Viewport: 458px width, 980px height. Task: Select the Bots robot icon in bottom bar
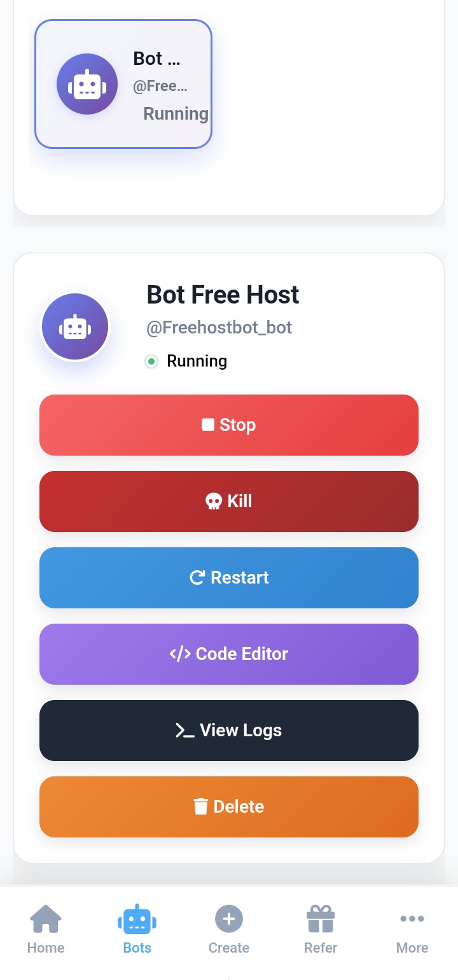(x=137, y=920)
